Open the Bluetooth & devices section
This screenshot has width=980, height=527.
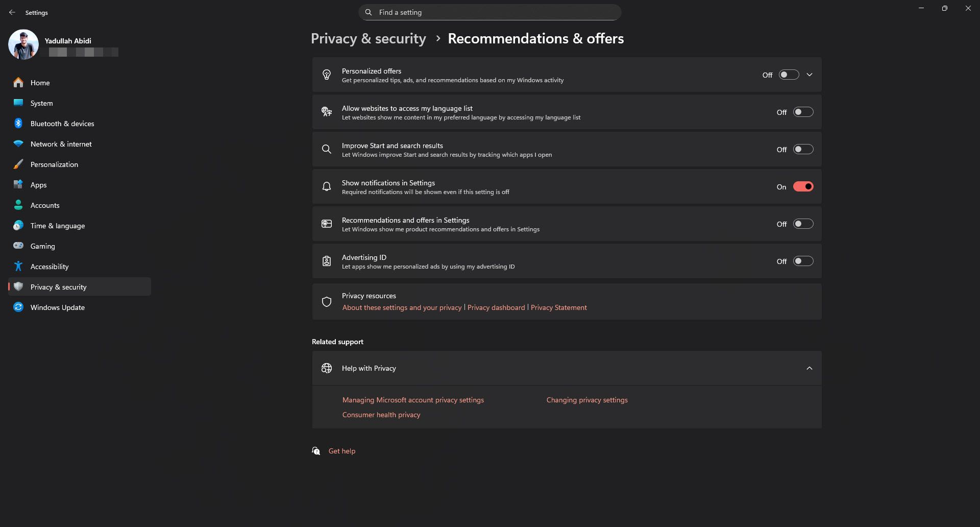[62, 123]
